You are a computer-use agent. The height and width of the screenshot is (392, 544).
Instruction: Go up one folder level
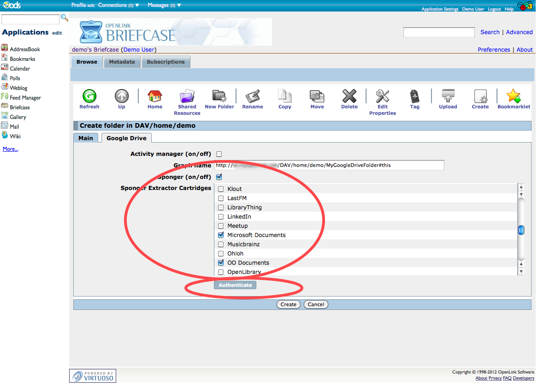pyautogui.click(x=122, y=96)
